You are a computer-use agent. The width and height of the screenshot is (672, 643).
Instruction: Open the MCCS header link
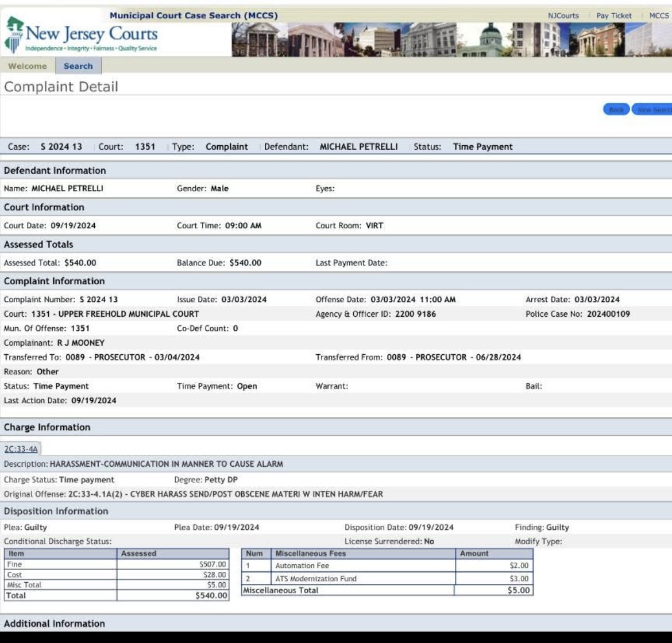click(x=659, y=16)
